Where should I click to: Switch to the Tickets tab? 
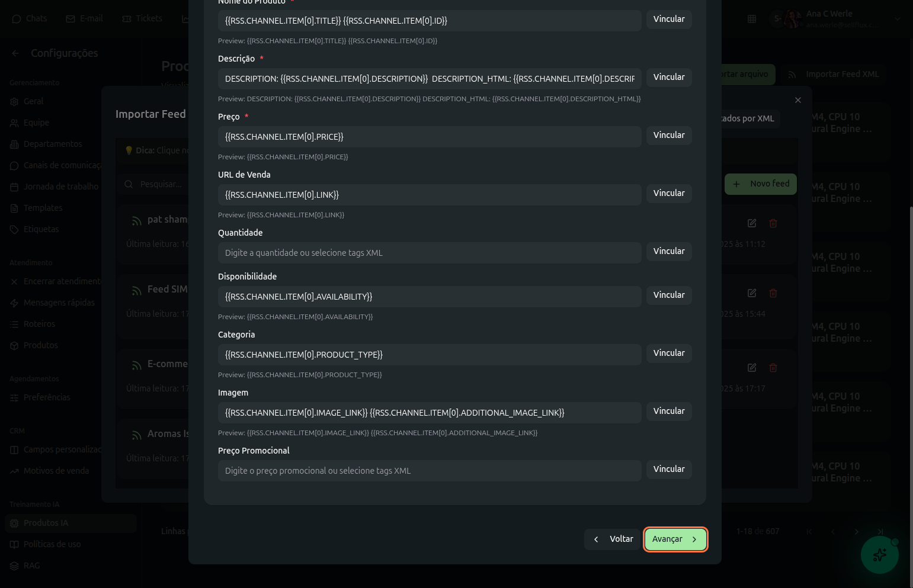pyautogui.click(x=142, y=19)
